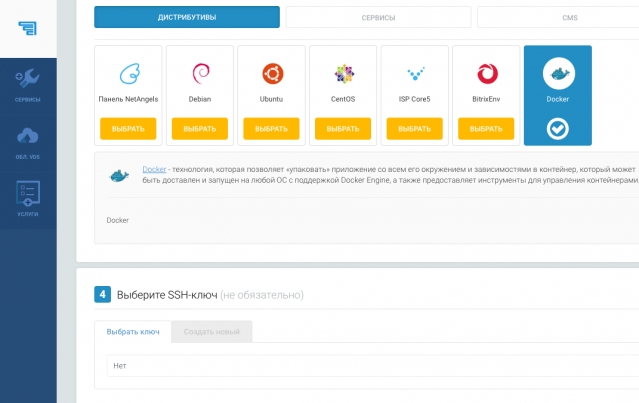Open the Обл. VDS cloud section
639x403 pixels.
pos(28,143)
